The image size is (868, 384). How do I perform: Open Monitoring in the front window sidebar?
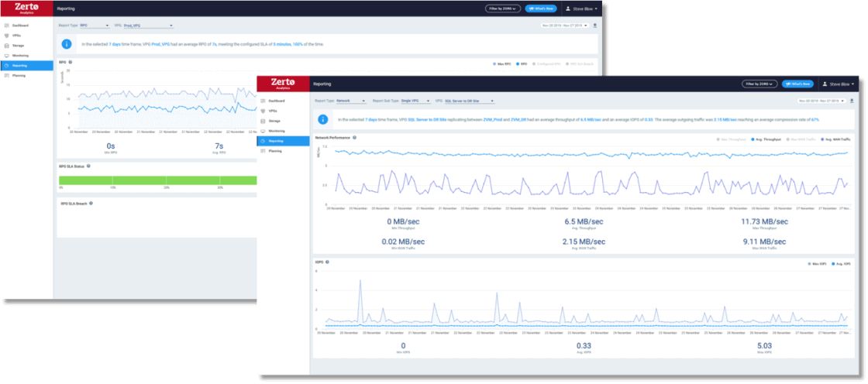point(277,131)
